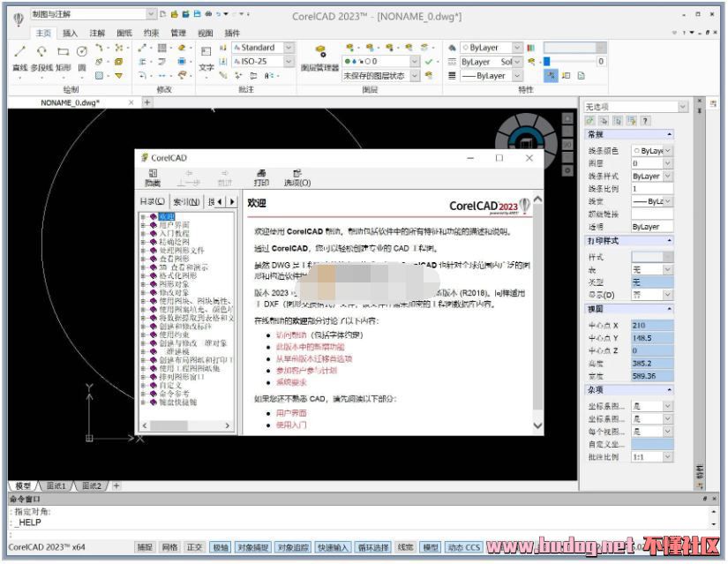Open the workspace dropdown 制图与注解
The height and width of the screenshot is (564, 728).
point(94,14)
